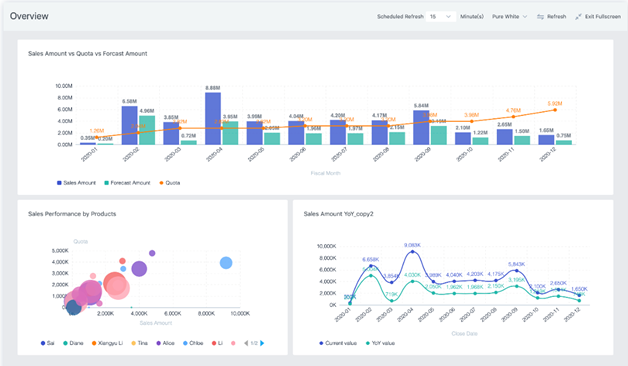The height and width of the screenshot is (366, 628).
Task: Click the Minute(s) label
Action: (472, 16)
